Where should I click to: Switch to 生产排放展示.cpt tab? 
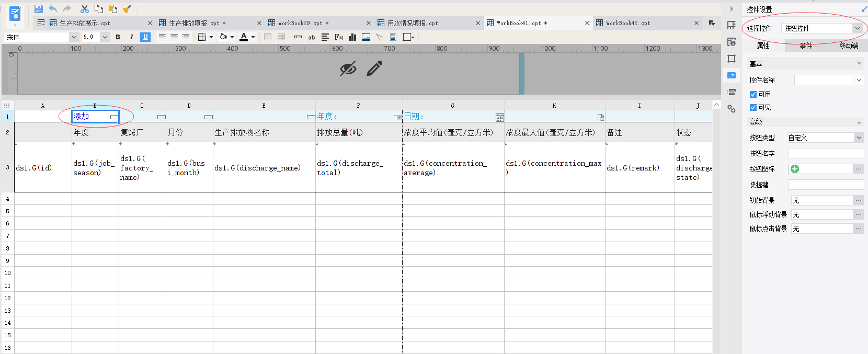[85, 23]
